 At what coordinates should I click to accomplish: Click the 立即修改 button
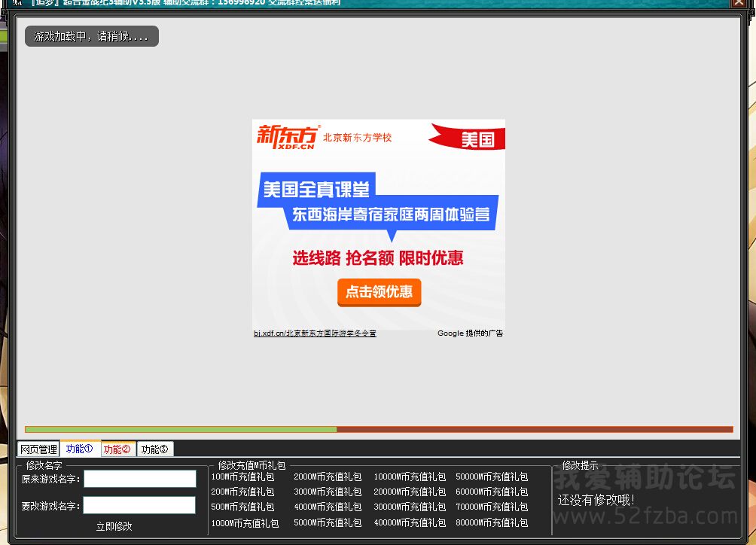(114, 526)
